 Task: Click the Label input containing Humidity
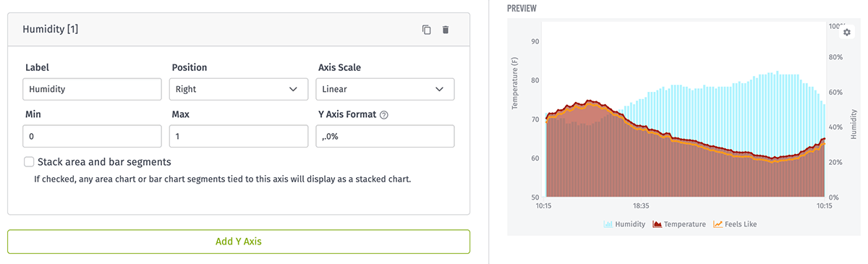(92, 89)
